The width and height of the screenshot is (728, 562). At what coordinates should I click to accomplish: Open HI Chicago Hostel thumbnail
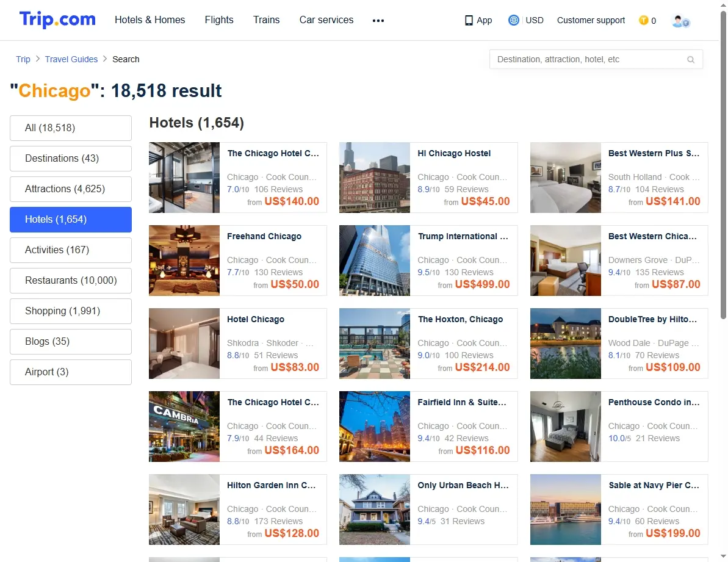point(375,178)
